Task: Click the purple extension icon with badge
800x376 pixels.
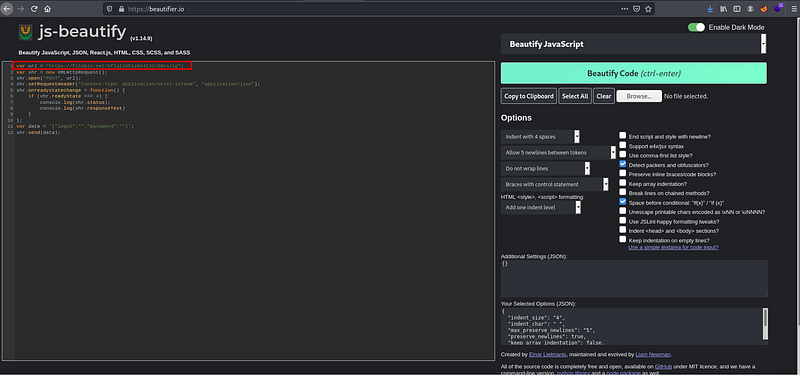Action: click(x=778, y=8)
